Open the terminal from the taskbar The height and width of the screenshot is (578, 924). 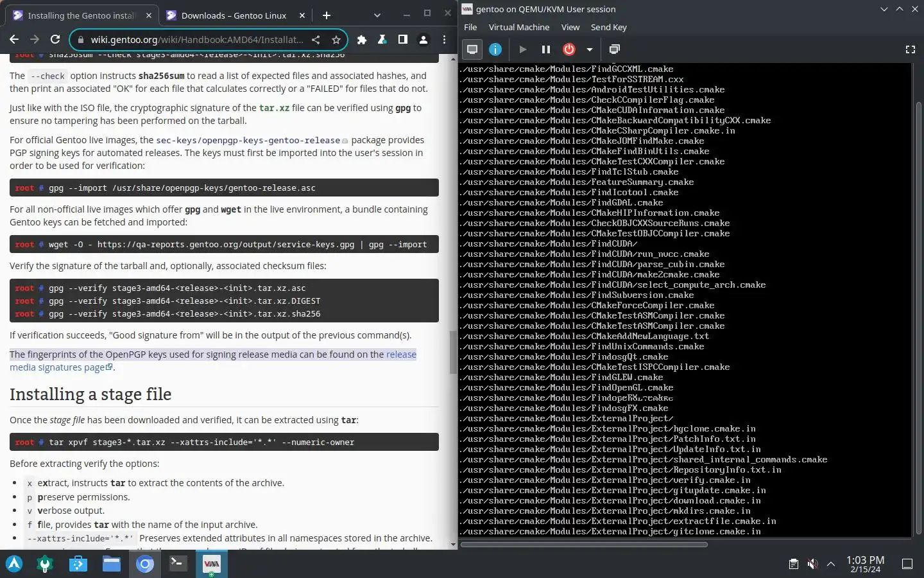coord(178,564)
